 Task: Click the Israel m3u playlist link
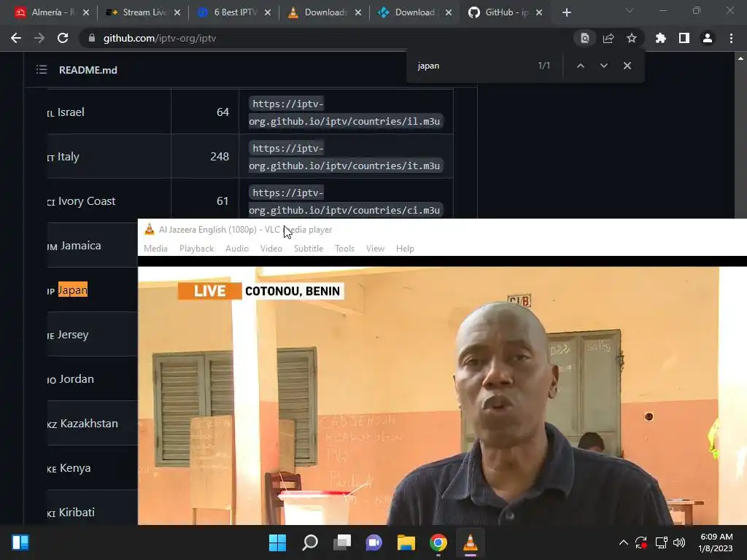coord(346,112)
